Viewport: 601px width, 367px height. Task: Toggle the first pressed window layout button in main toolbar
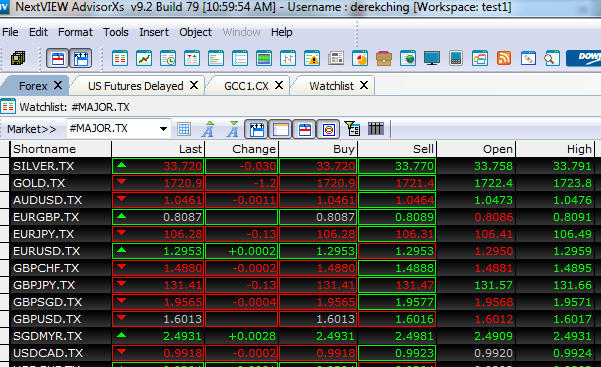[x=57, y=59]
